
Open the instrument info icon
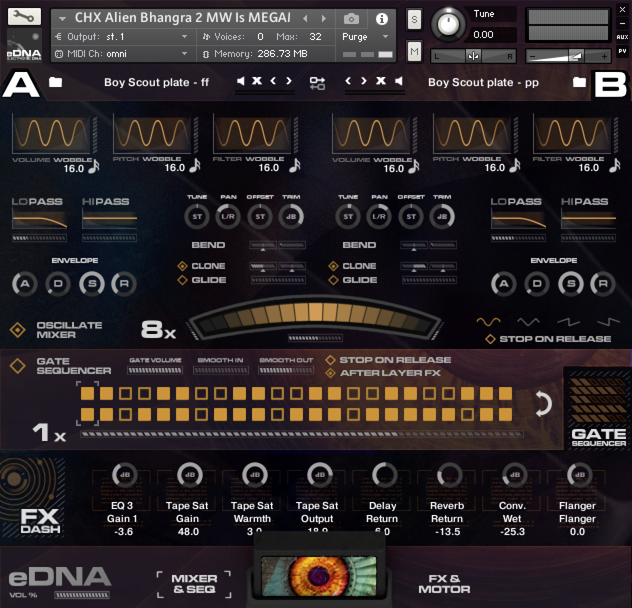(381, 19)
